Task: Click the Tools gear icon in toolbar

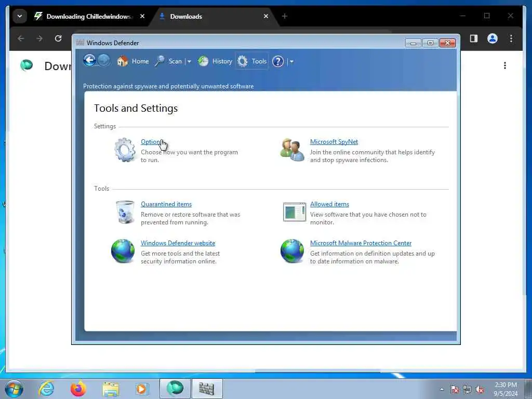Action: point(242,61)
